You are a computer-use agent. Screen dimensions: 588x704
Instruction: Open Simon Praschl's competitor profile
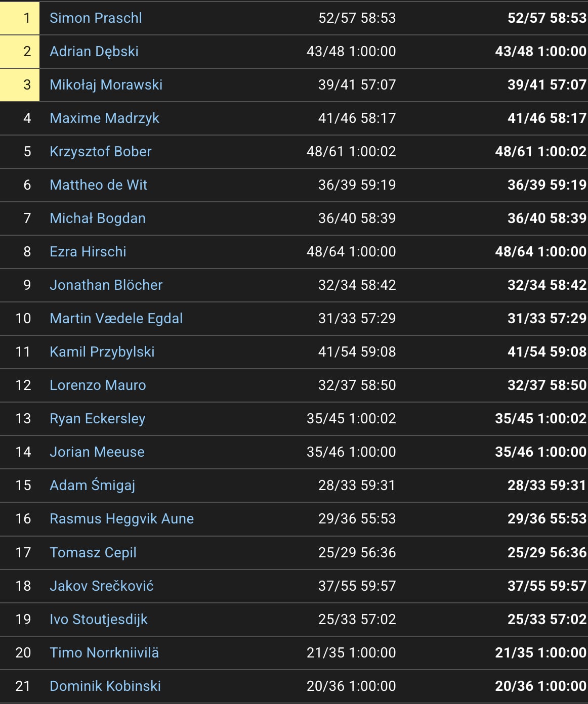(96, 18)
